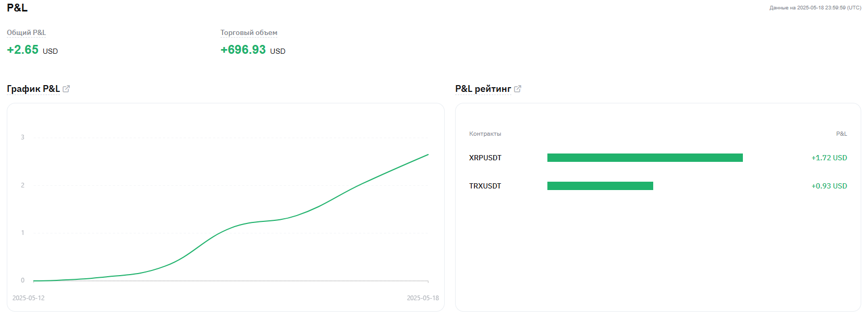Viewport: 868px width, 319px height.
Task: Open the P&L рейтинг external link icon
Action: (518, 89)
